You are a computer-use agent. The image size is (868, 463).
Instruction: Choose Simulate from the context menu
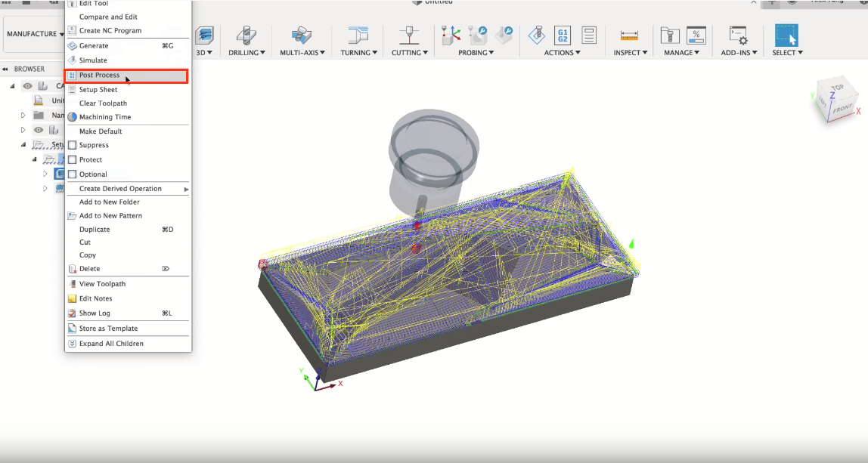pos(127,60)
